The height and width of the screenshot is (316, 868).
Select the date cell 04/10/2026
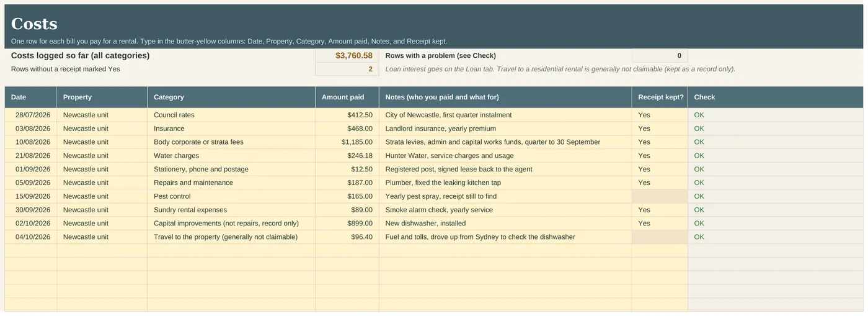(x=30, y=237)
